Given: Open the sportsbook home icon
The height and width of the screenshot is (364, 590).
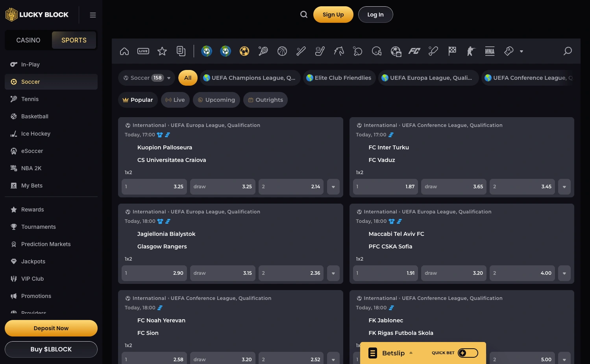Looking at the screenshot, I should [x=124, y=51].
